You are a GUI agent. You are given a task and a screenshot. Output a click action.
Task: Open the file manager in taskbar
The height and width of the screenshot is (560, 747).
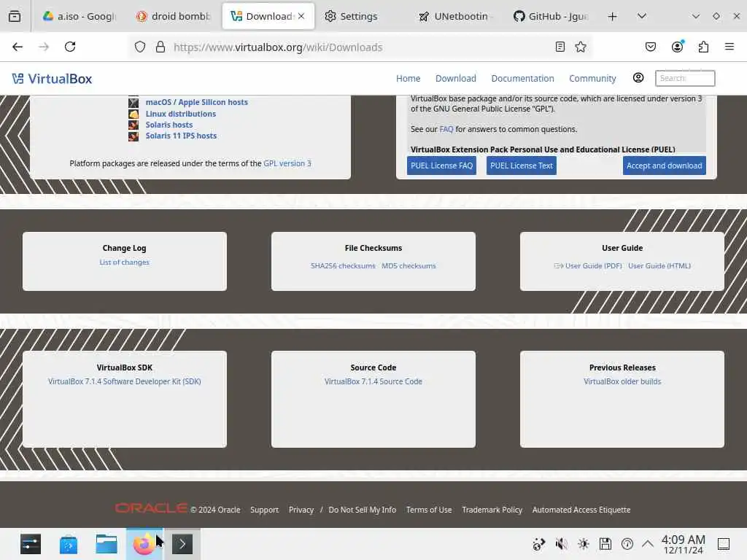pyautogui.click(x=107, y=544)
